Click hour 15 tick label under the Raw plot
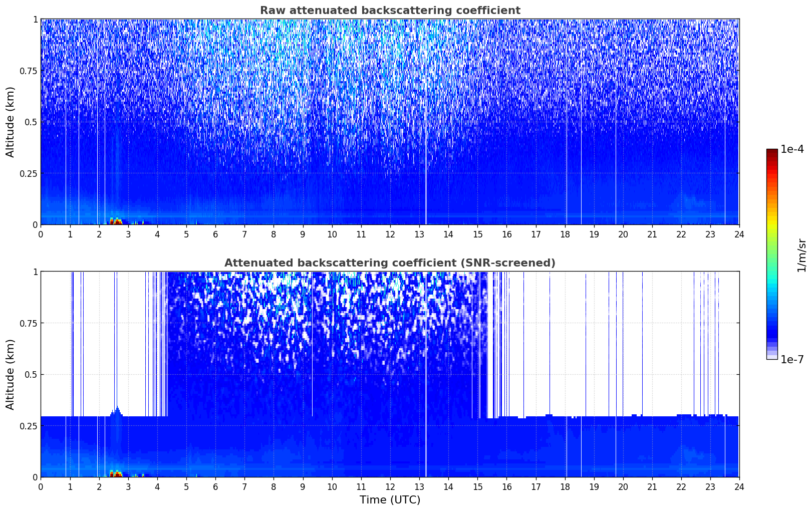The height and width of the screenshot is (511, 812). tap(477, 234)
